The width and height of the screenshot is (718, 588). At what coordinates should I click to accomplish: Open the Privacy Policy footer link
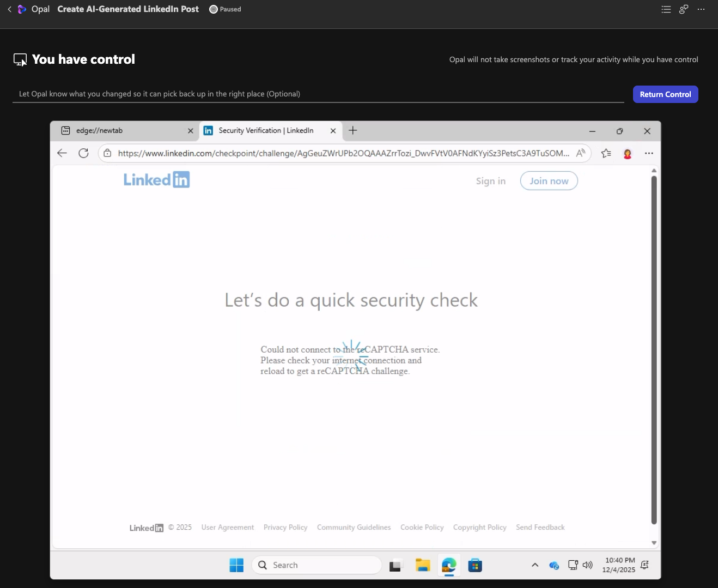click(285, 528)
